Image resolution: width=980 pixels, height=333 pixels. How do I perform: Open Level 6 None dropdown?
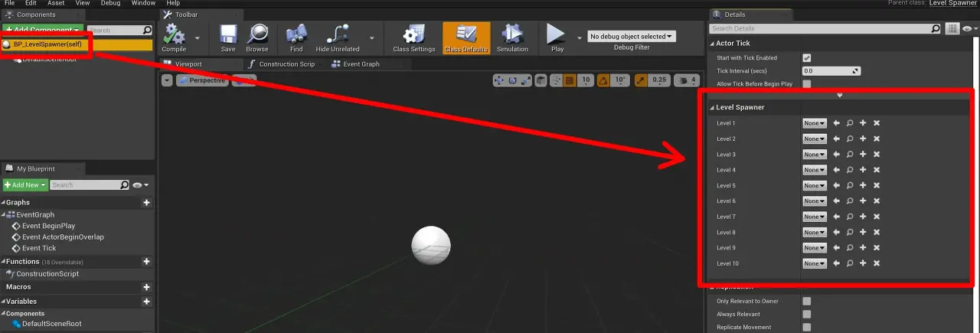[x=815, y=201]
